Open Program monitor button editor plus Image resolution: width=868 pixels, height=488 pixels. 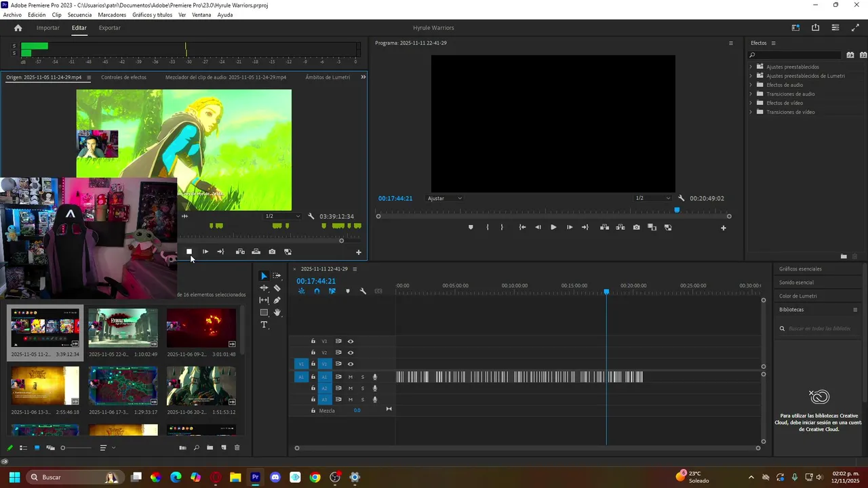[x=723, y=228]
